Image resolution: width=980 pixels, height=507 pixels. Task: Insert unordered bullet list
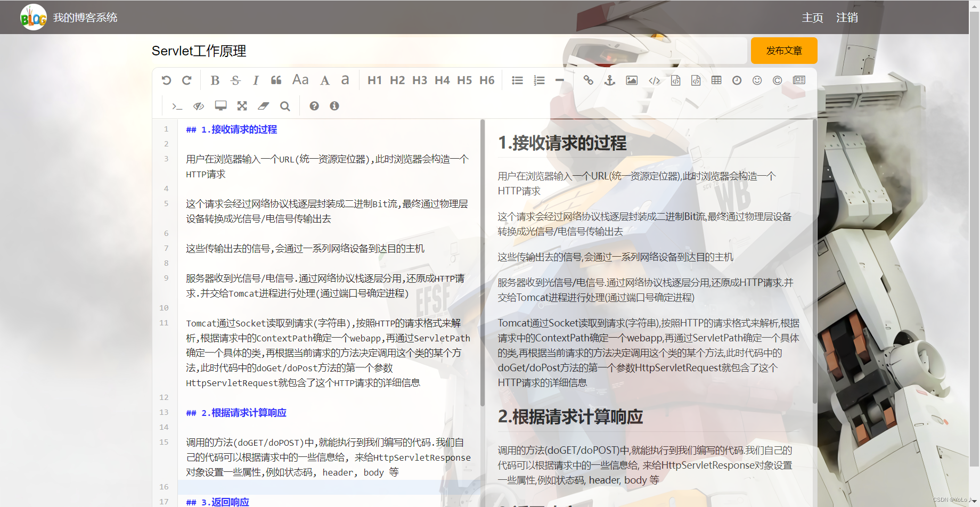click(x=517, y=80)
